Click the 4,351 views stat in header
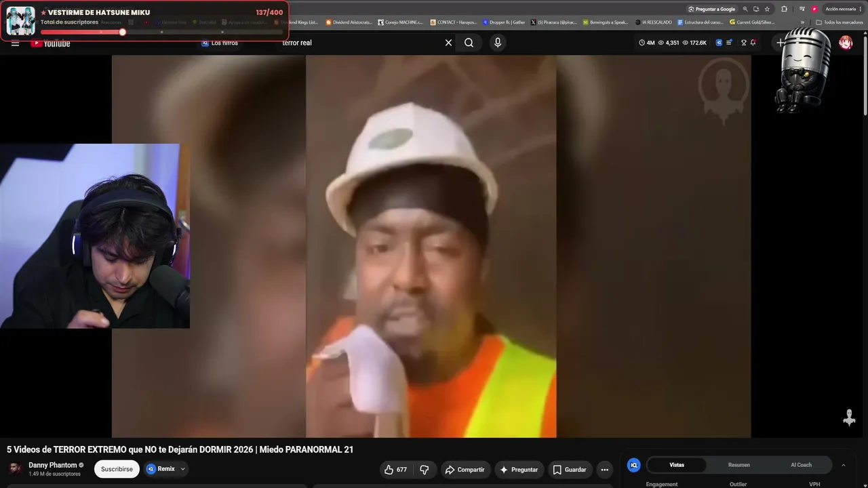The width and height of the screenshot is (868, 488). (668, 43)
